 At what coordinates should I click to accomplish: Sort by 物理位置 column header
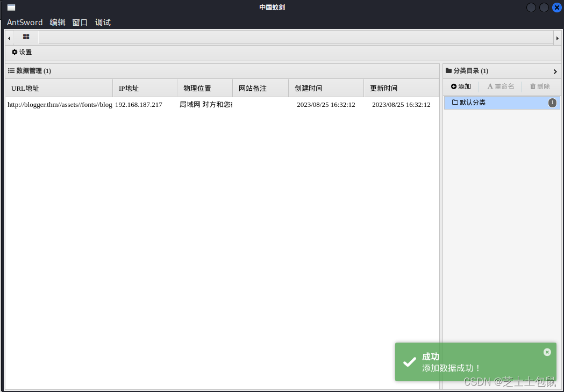click(205, 88)
